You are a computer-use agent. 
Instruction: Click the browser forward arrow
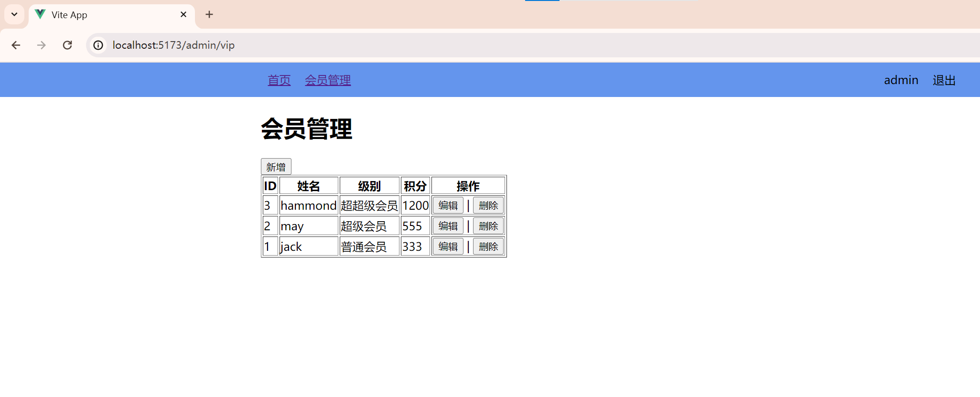pos(42,45)
